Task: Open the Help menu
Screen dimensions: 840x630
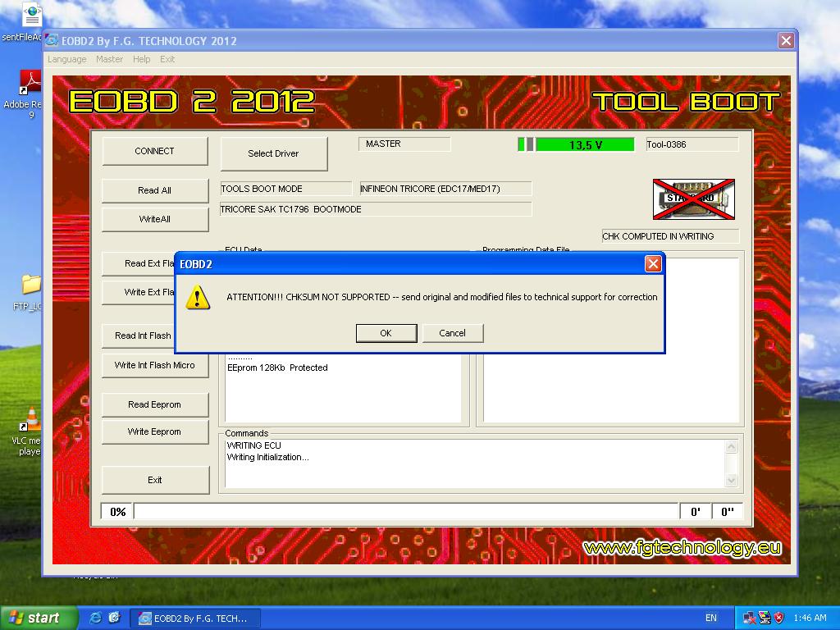Action: tap(141, 59)
